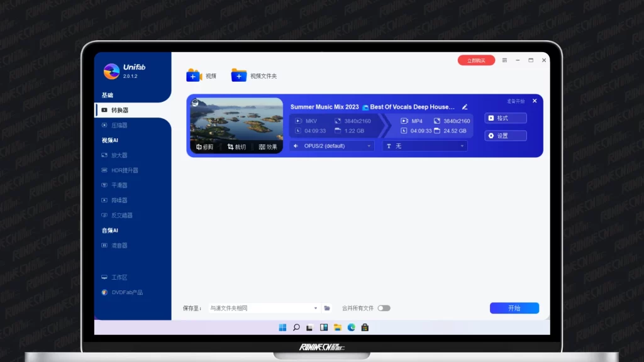Click the red Buy Now (立即购买) button
This screenshot has height=362, width=644.
click(x=476, y=60)
